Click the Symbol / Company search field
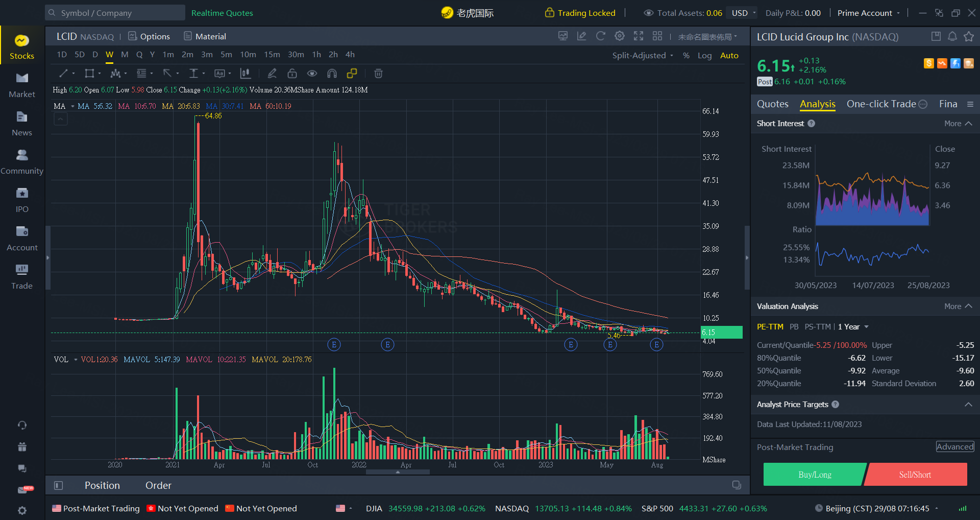The image size is (980, 520). pyautogui.click(x=115, y=13)
